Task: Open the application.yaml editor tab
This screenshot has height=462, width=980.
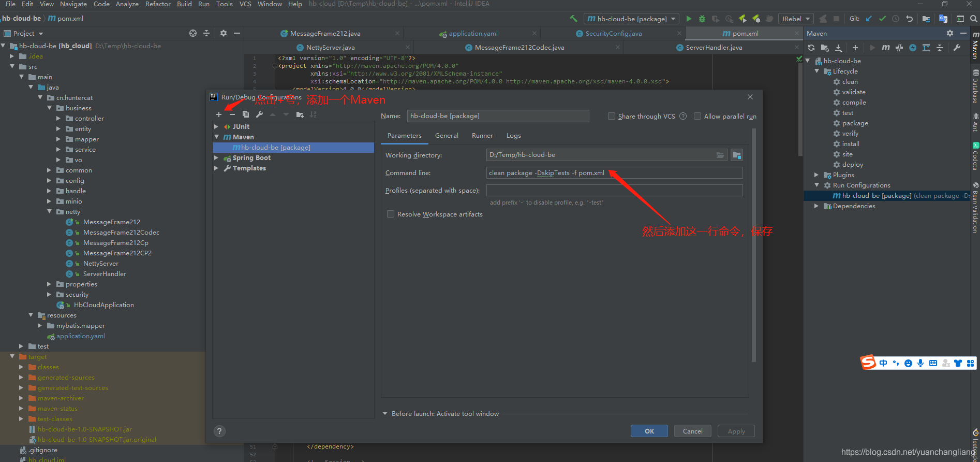Action: click(x=473, y=33)
